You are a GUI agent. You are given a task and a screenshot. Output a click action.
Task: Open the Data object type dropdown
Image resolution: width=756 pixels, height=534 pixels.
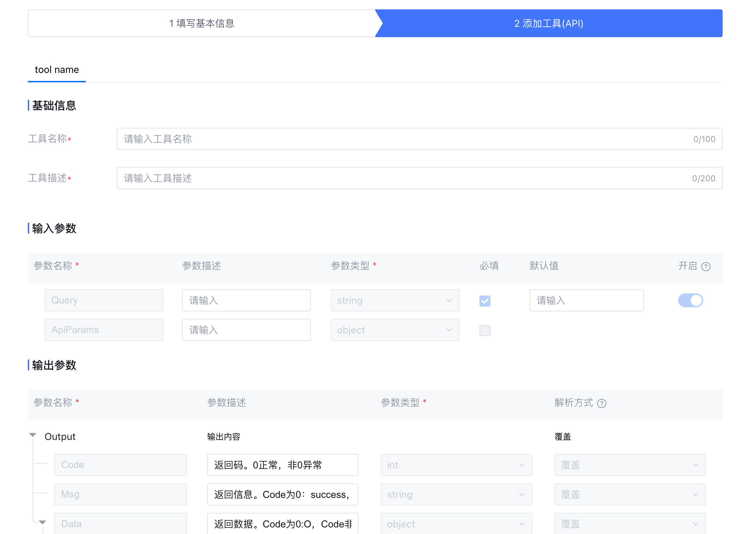click(x=456, y=524)
